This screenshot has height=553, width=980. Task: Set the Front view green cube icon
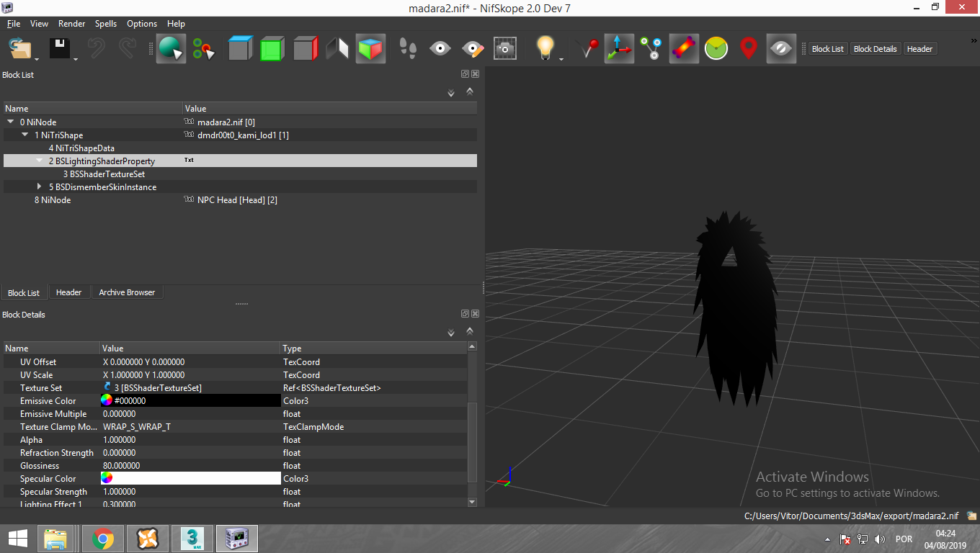pyautogui.click(x=272, y=49)
